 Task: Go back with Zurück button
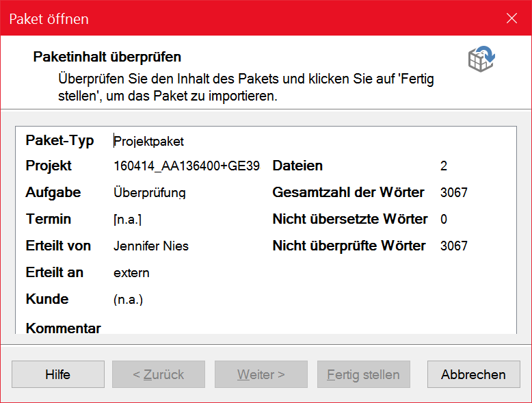click(159, 374)
